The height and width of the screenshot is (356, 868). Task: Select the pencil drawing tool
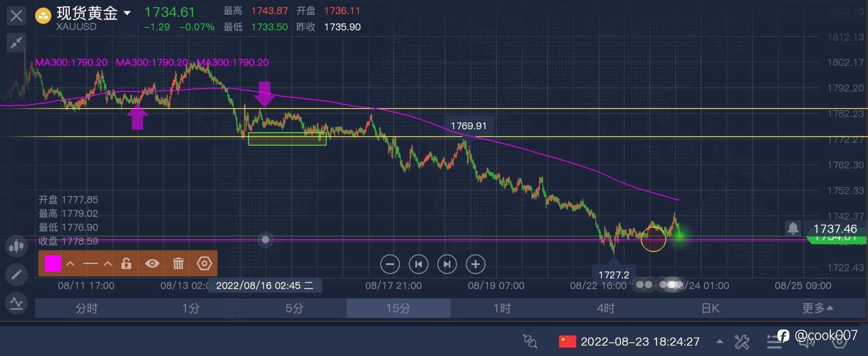(16, 275)
